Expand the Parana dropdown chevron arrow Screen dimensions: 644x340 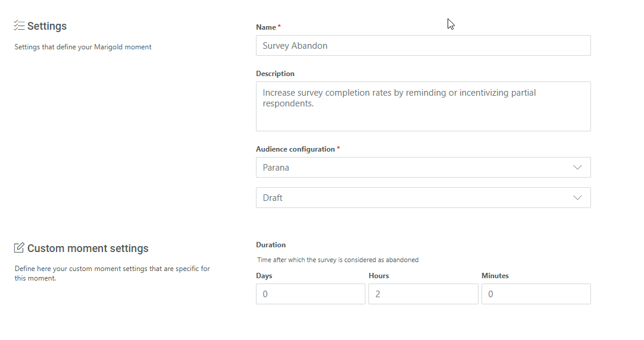[577, 168]
